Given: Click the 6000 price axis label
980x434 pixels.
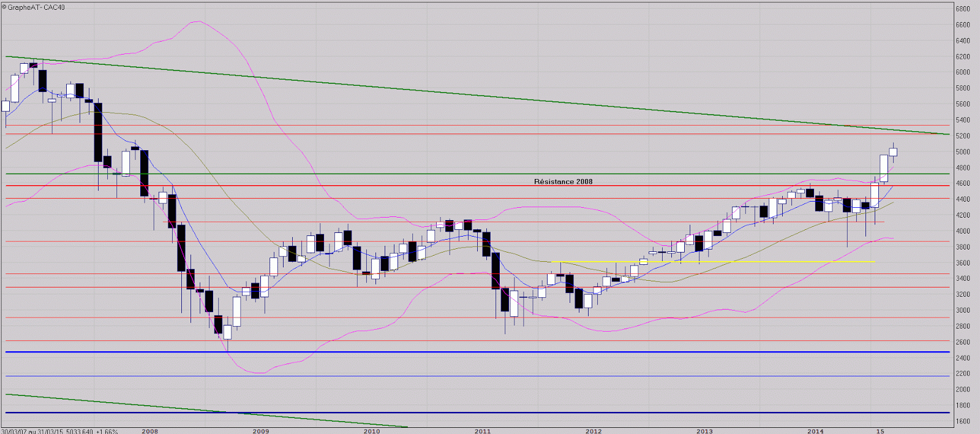Looking at the screenshot, I should [963, 72].
